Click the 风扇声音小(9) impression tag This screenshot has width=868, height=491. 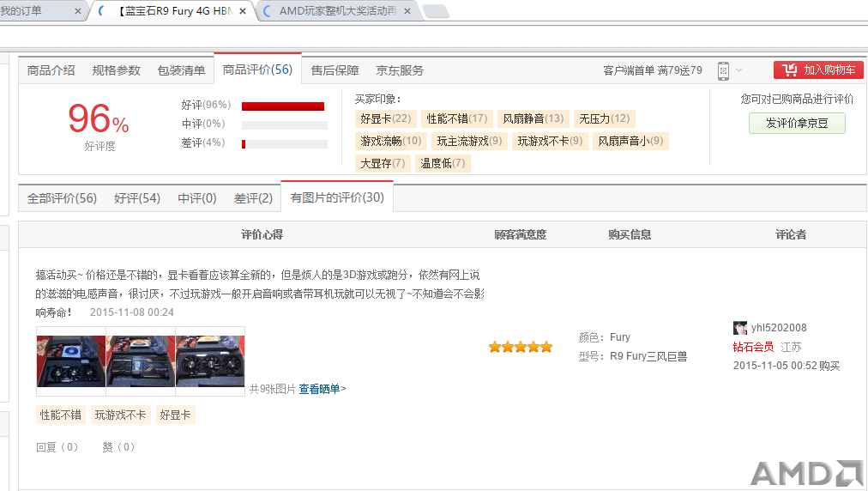630,141
